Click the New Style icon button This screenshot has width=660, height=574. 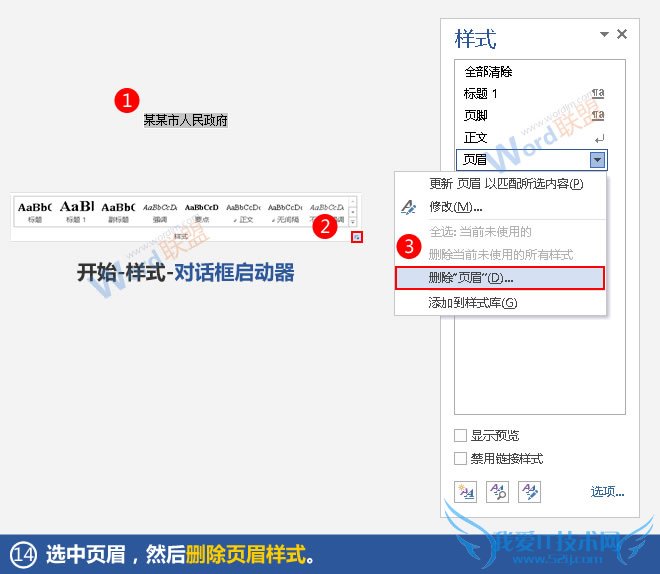pyautogui.click(x=466, y=491)
